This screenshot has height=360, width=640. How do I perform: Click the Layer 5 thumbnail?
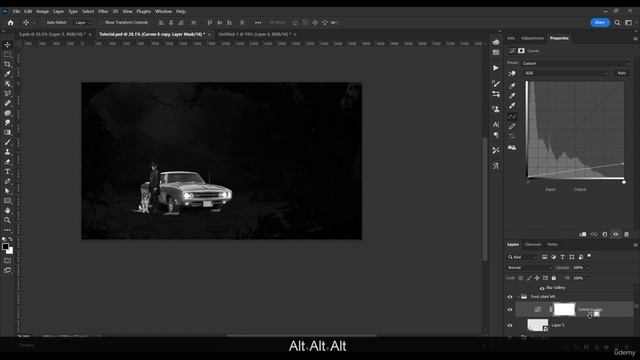tap(538, 325)
